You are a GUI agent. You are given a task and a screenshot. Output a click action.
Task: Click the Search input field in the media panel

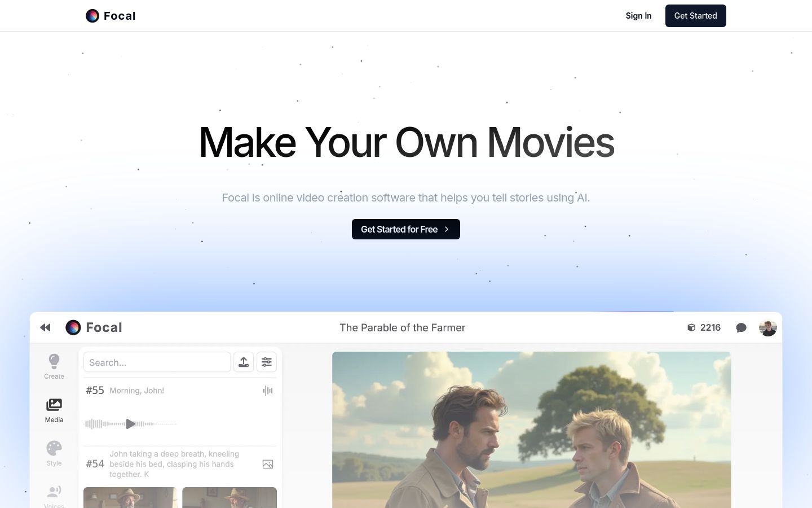tap(157, 362)
